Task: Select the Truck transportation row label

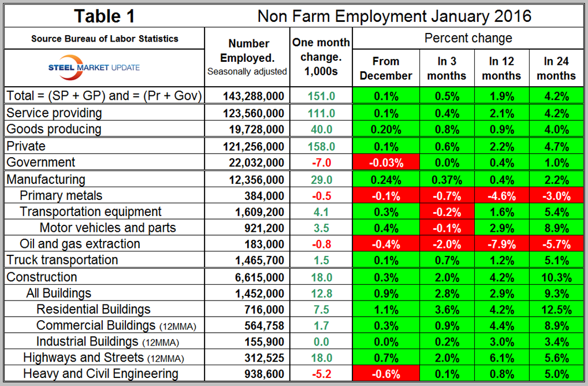Action: coord(62,260)
